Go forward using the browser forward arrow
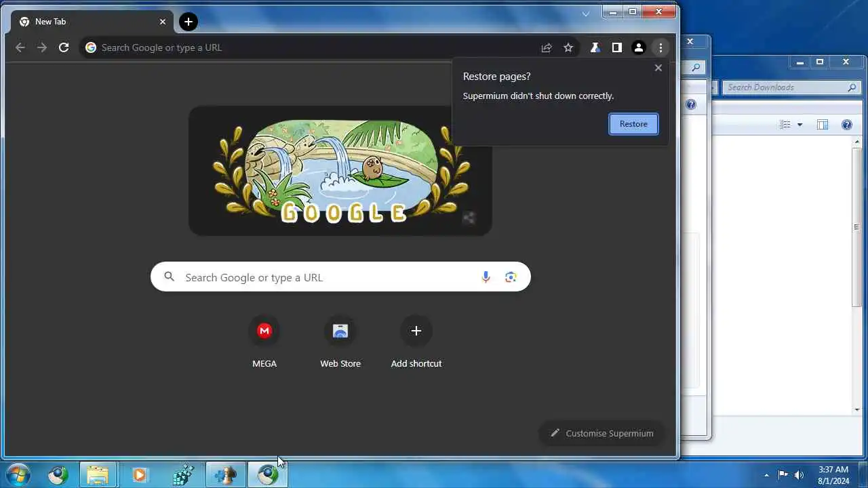868x488 pixels. (x=42, y=47)
